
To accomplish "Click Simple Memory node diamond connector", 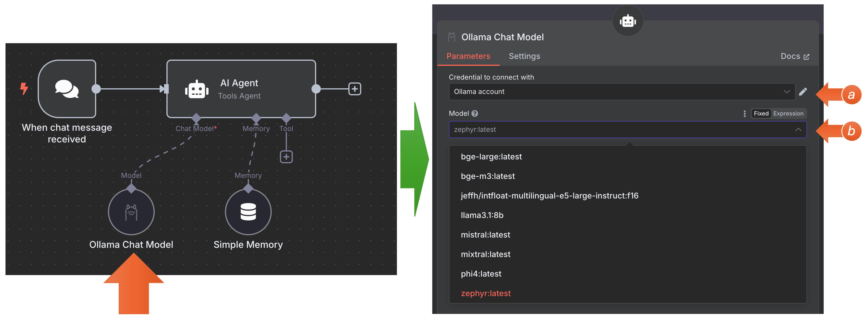I will click(248, 188).
